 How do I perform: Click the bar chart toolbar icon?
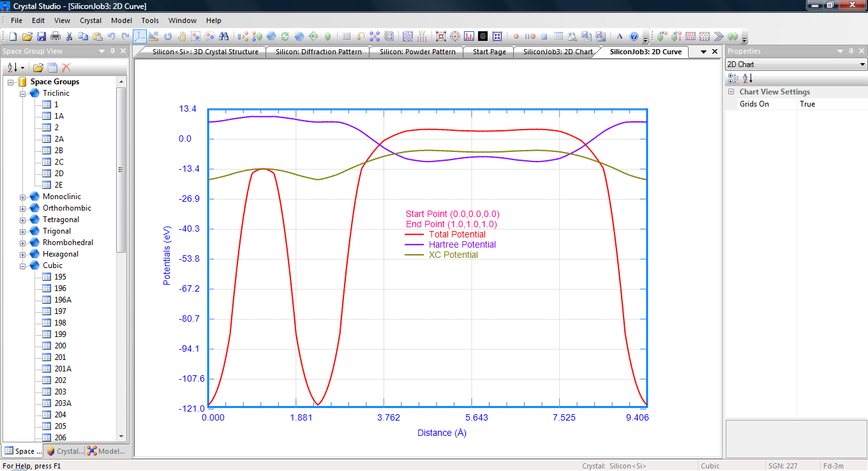[x=469, y=36]
